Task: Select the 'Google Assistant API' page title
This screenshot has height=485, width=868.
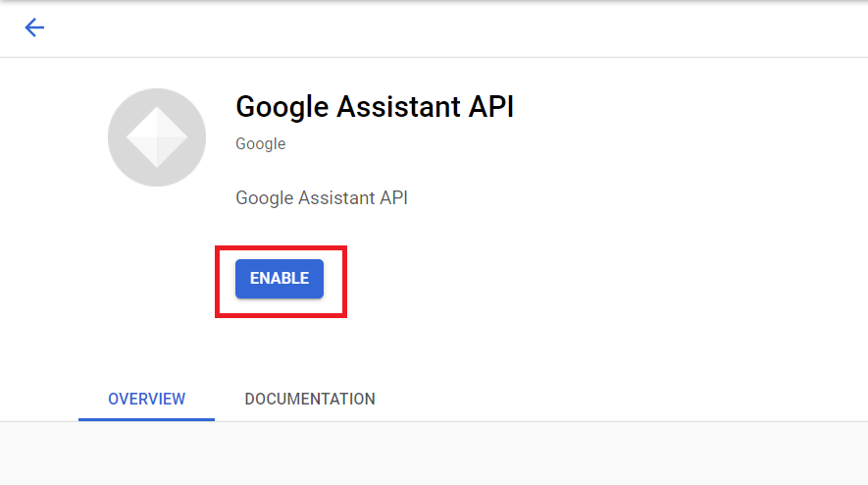Action: [375, 107]
